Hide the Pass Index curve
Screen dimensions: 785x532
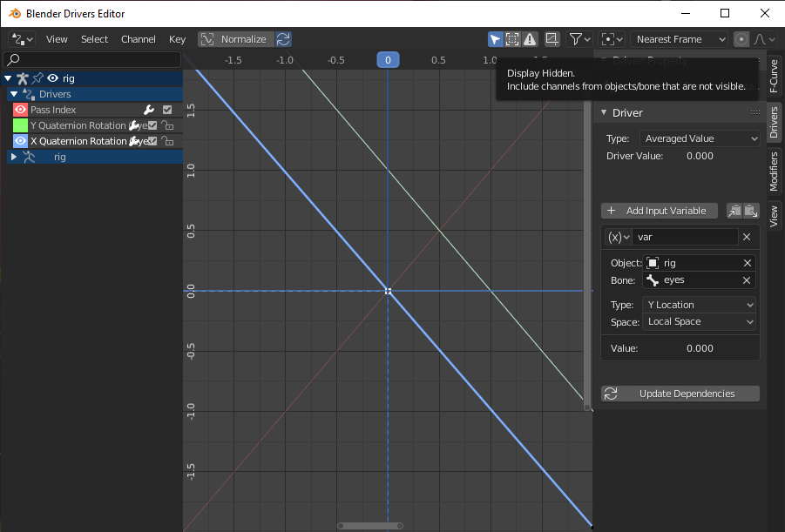click(x=20, y=110)
